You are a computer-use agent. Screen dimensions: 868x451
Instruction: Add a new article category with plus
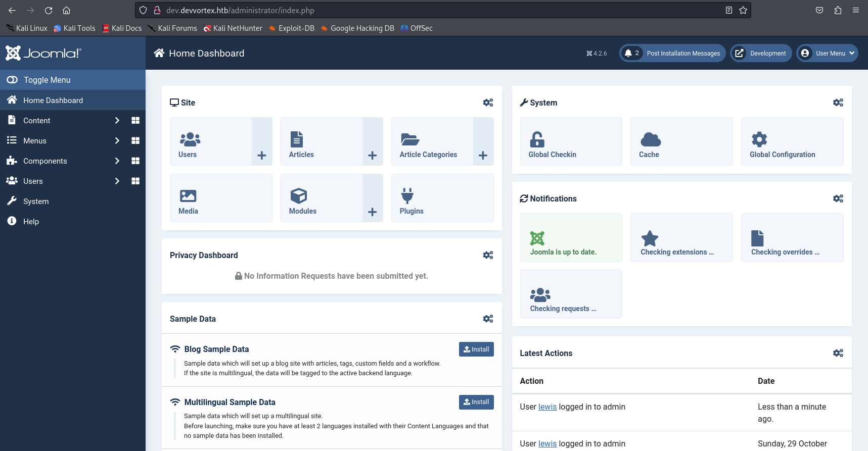coord(483,141)
